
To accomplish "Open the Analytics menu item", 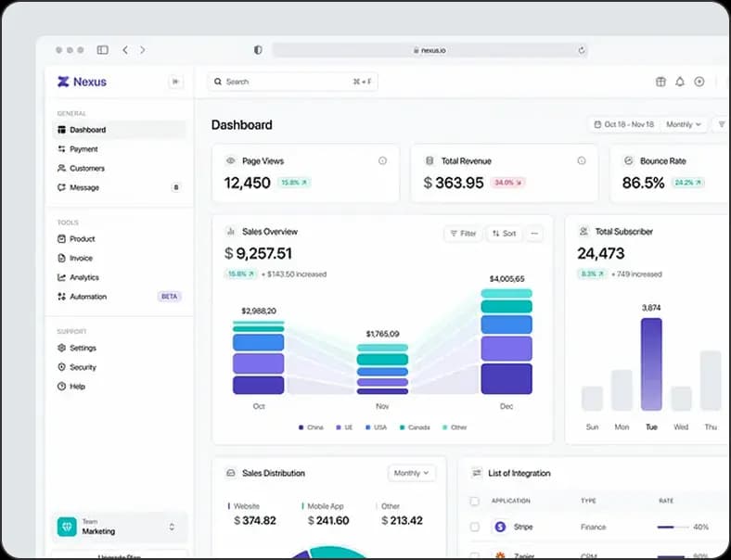I will click(x=120, y=277).
